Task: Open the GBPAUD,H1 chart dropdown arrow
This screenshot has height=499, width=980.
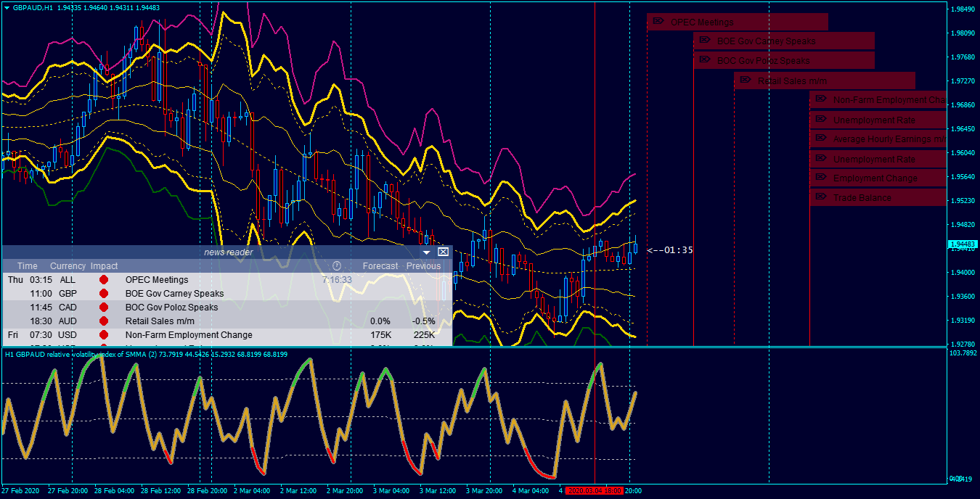Action: click(x=7, y=7)
